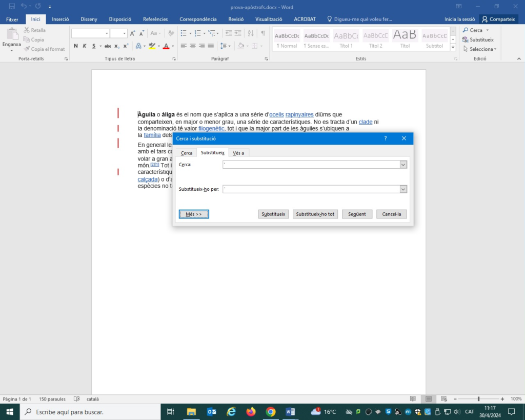Expand the Cerca field dropdown
Screen dimensions: 525x420
[403, 165]
